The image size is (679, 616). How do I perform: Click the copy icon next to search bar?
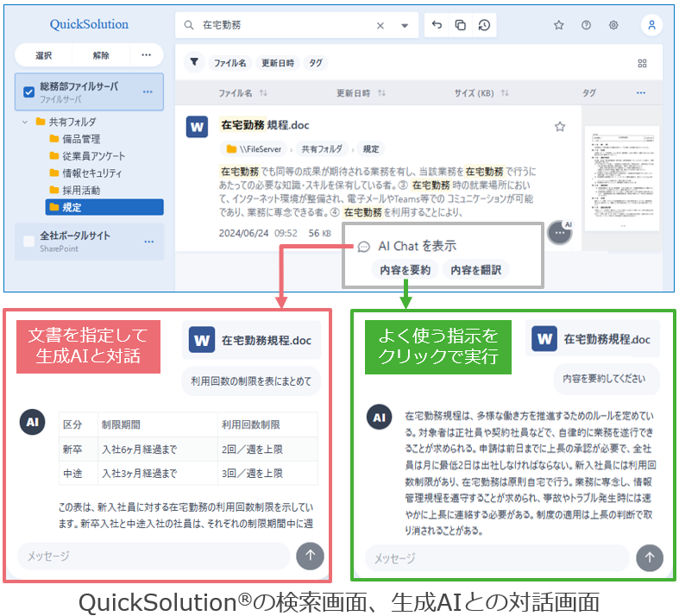tap(460, 26)
